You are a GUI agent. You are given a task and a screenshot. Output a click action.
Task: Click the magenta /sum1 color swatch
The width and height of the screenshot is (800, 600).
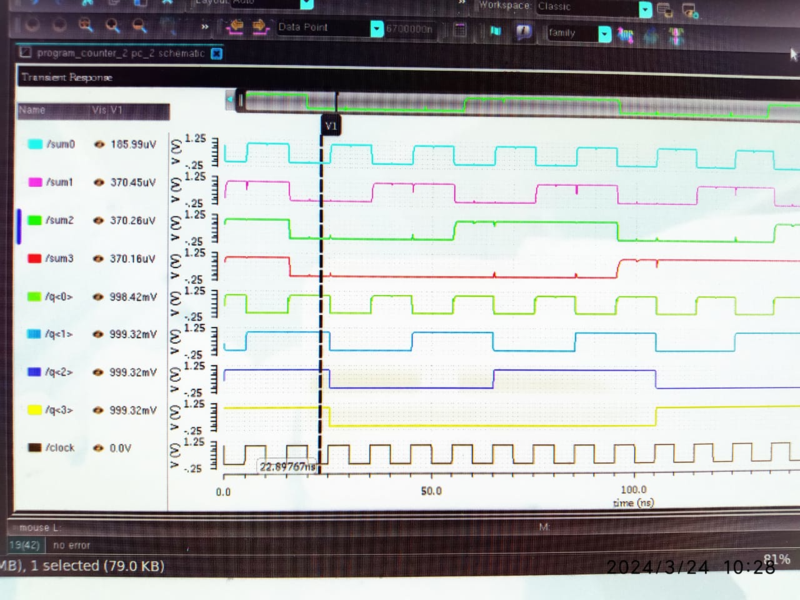pos(35,182)
